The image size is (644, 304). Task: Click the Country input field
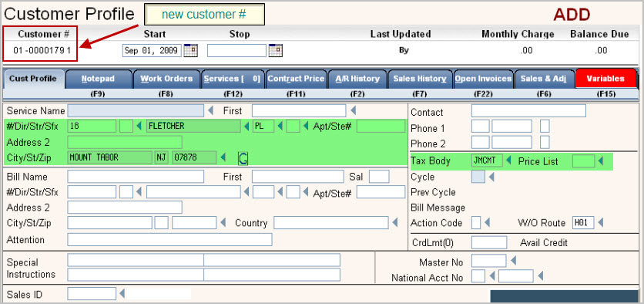click(x=331, y=223)
